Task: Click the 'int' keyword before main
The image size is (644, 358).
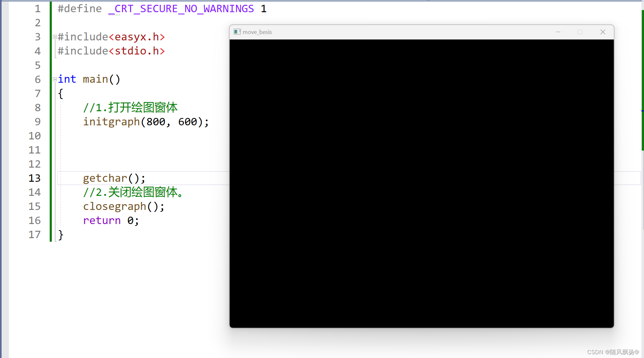Action: point(67,79)
